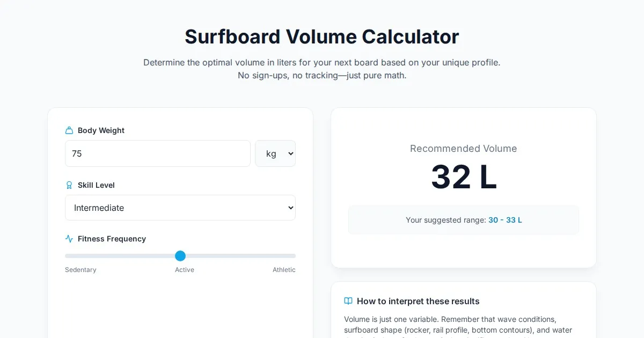The image size is (644, 338).
Task: Expand the Intermediate skill level dropdown
Action: [180, 208]
